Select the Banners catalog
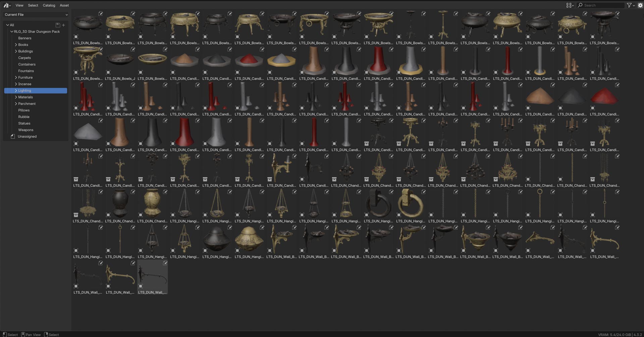The height and width of the screenshot is (337, 644). pos(36,38)
